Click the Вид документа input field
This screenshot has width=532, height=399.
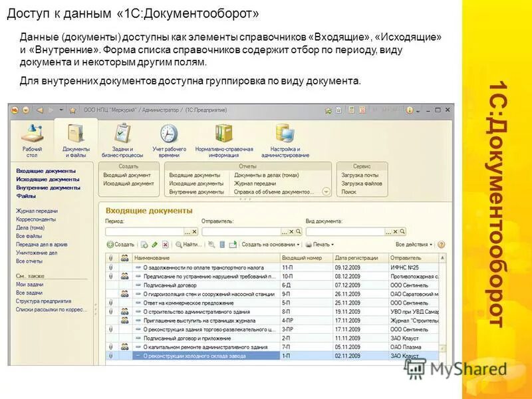345,231
